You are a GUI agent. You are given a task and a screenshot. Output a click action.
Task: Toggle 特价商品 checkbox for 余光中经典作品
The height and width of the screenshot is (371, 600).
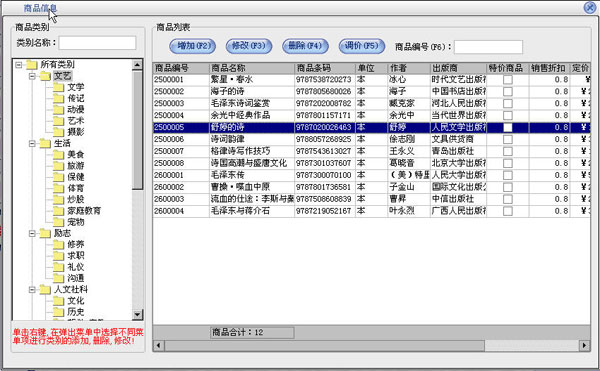click(x=508, y=115)
